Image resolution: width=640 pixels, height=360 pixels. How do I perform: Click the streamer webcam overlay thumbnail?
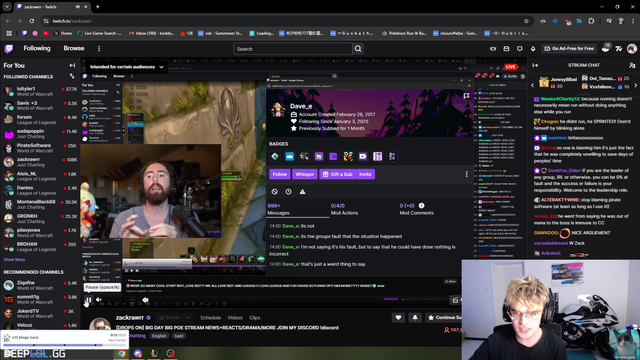(x=551, y=309)
